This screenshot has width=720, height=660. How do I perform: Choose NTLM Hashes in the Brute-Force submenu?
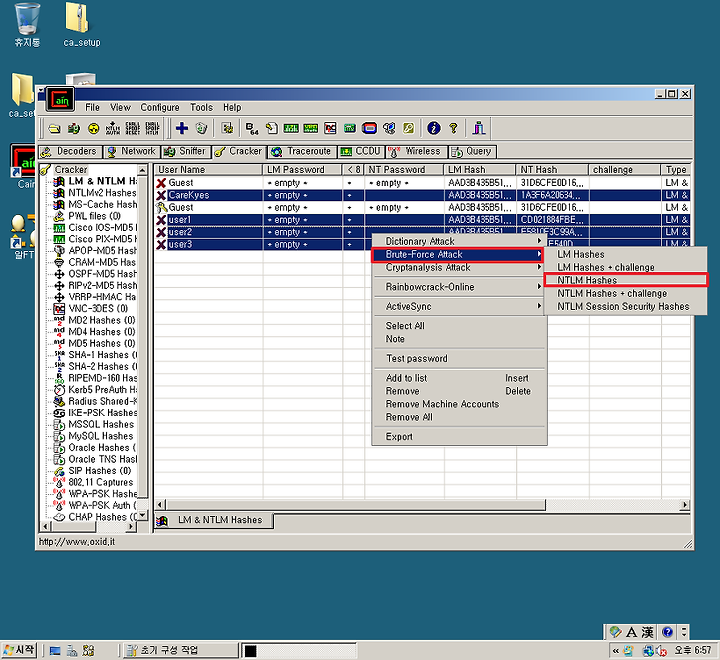[x=626, y=280]
